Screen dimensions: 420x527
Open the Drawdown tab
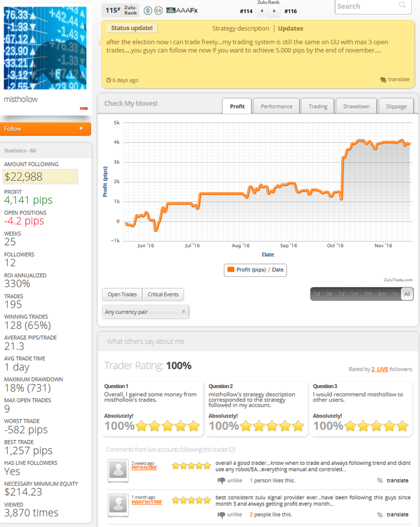click(x=357, y=106)
